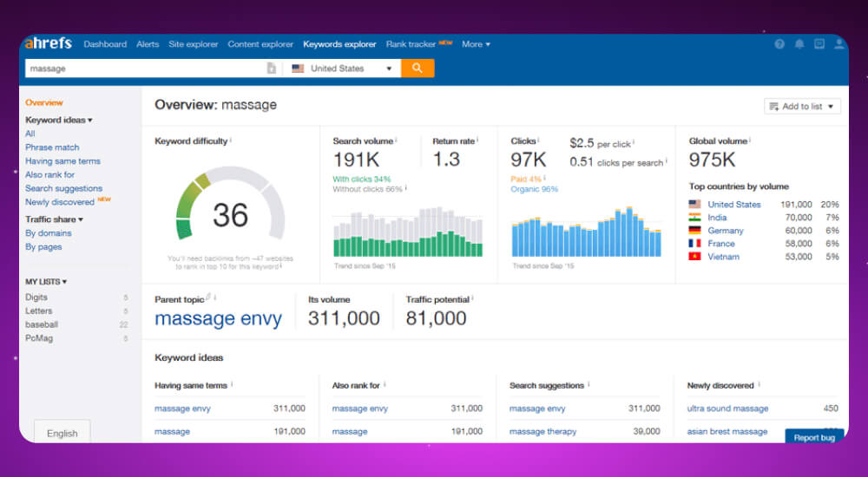Image resolution: width=868 pixels, height=477 pixels.
Task: Open the Add to list dropdown
Action: pos(802,107)
